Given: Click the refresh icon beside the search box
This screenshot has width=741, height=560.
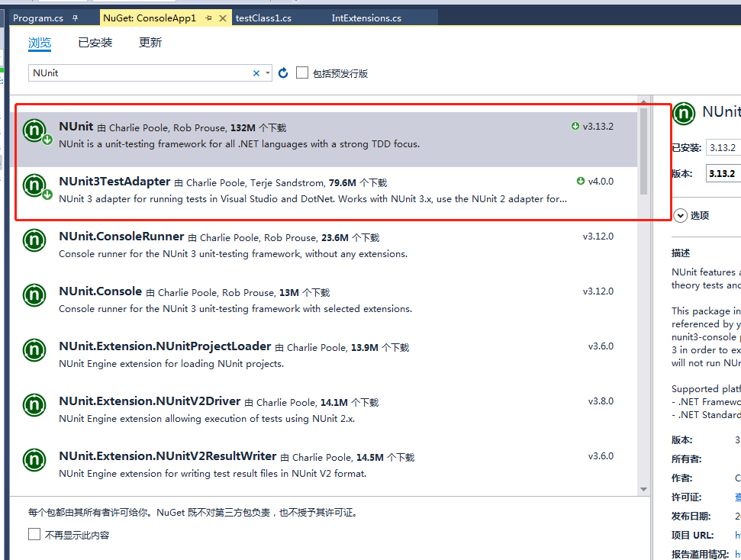Looking at the screenshot, I should tap(283, 72).
